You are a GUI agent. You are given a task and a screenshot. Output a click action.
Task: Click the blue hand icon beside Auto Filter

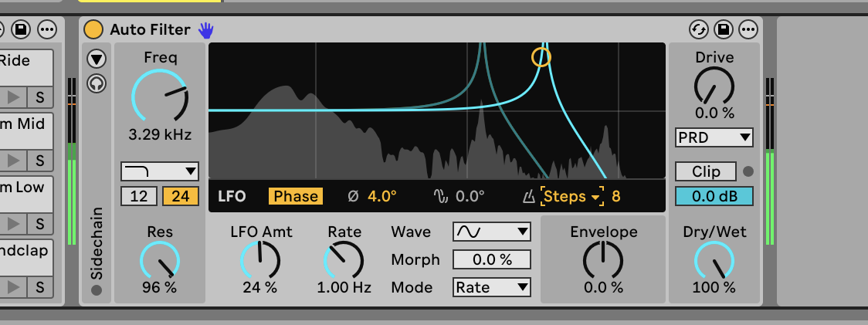point(206,30)
